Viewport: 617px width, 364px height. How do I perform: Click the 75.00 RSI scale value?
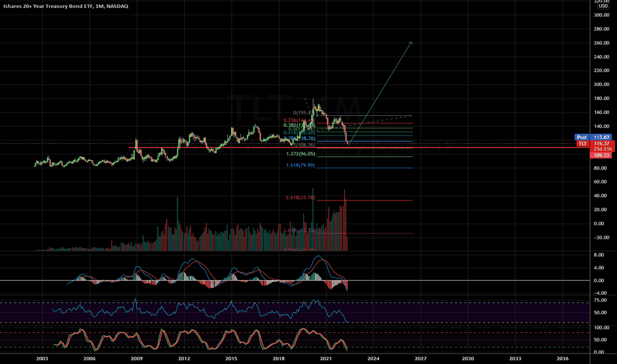pos(600,300)
